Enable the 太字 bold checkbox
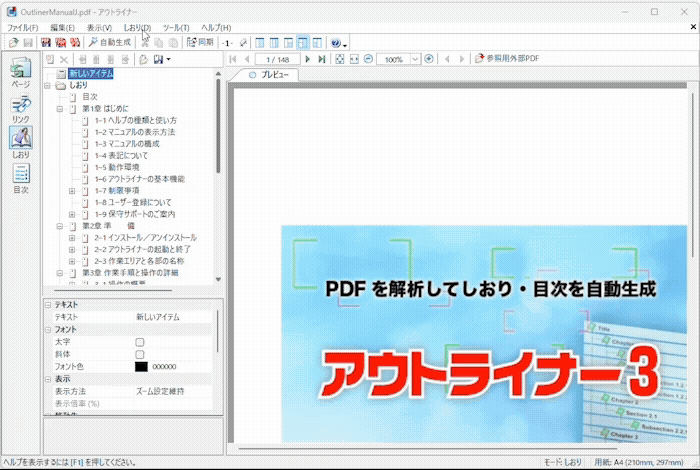The image size is (700, 470). (x=140, y=342)
